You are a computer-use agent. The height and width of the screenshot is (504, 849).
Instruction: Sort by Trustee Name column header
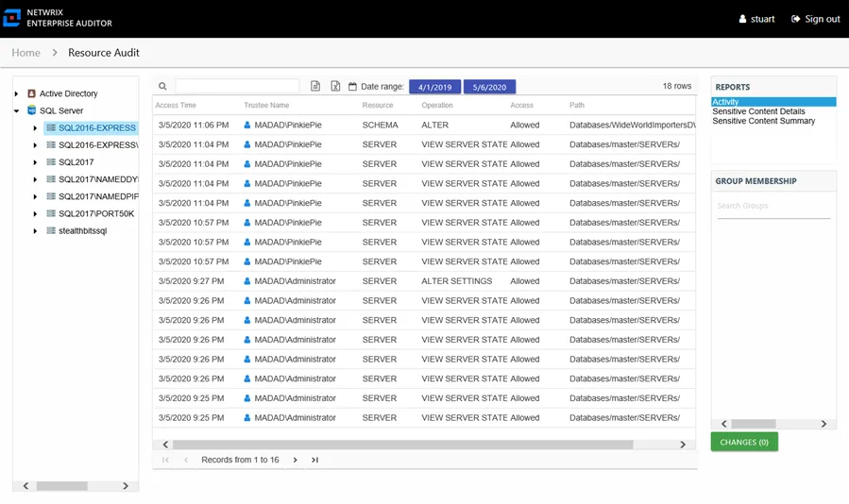266,105
